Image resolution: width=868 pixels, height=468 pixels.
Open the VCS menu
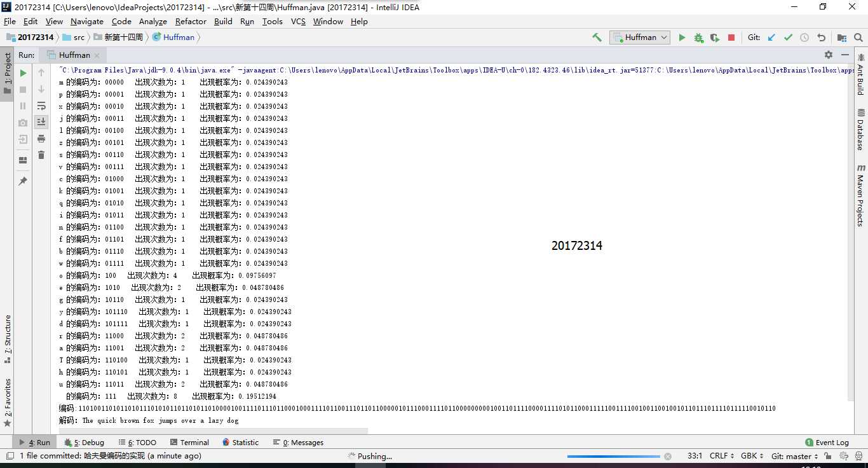pos(298,21)
